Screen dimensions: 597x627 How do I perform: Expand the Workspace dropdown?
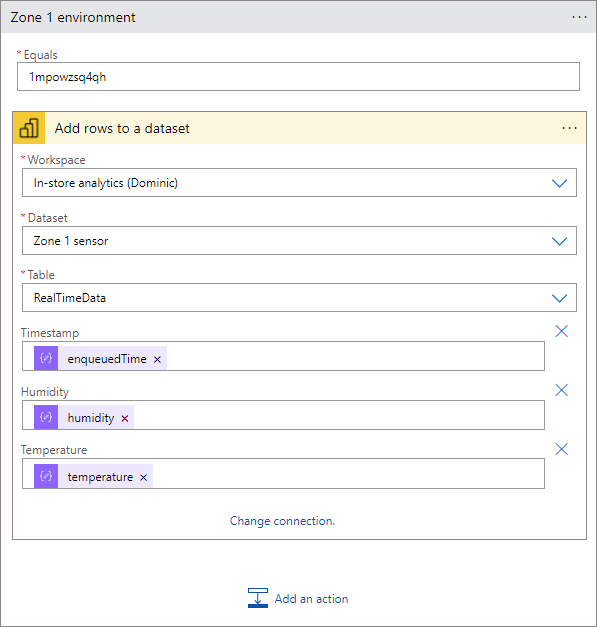tap(559, 183)
